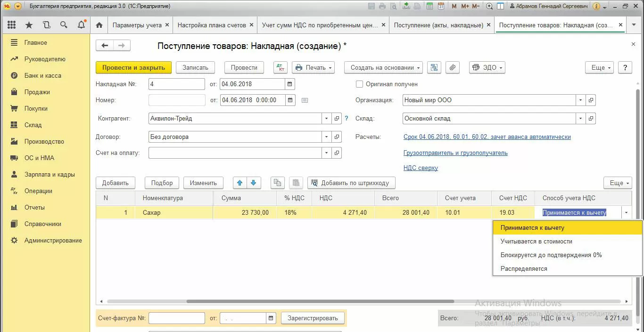Open the Контрагент dropdown list

326,119
